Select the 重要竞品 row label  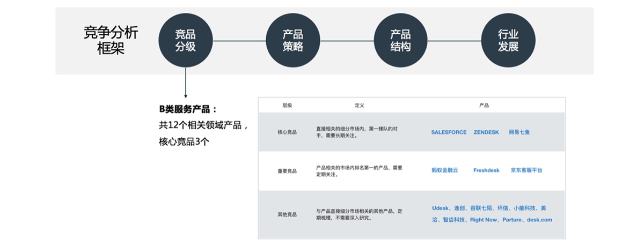[287, 171]
